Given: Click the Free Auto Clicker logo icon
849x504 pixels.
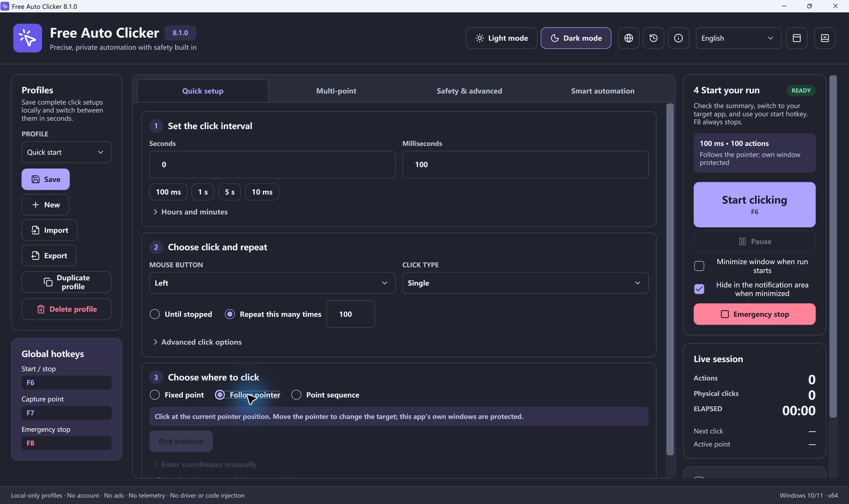Looking at the screenshot, I should coord(27,38).
